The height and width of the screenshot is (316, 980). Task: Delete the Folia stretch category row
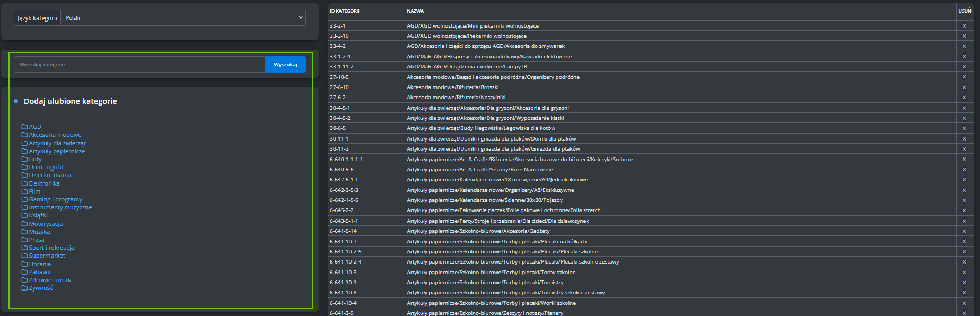point(964,210)
